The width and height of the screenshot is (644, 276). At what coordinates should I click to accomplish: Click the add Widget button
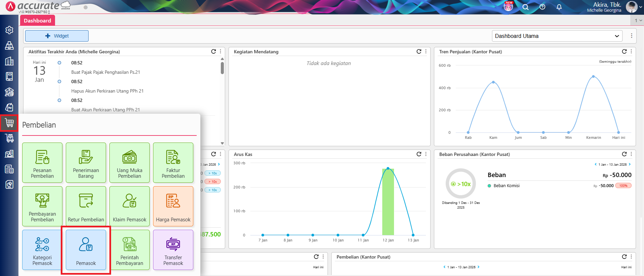point(57,36)
